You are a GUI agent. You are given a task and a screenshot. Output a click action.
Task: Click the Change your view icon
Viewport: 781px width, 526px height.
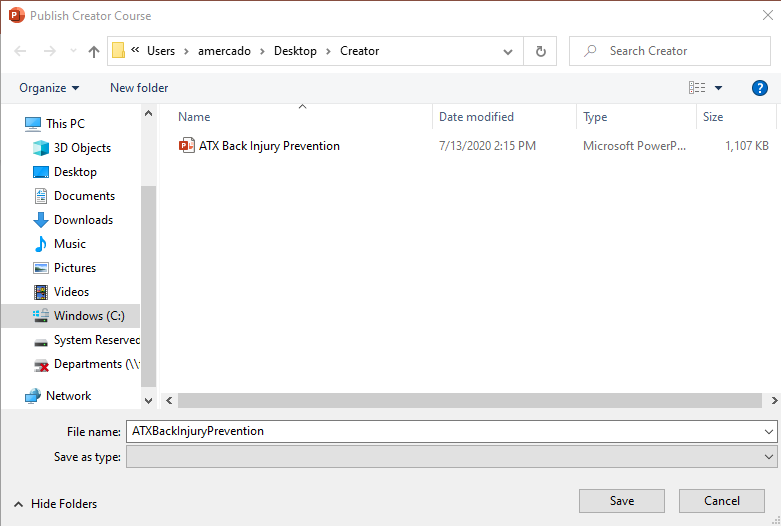pyautogui.click(x=698, y=88)
